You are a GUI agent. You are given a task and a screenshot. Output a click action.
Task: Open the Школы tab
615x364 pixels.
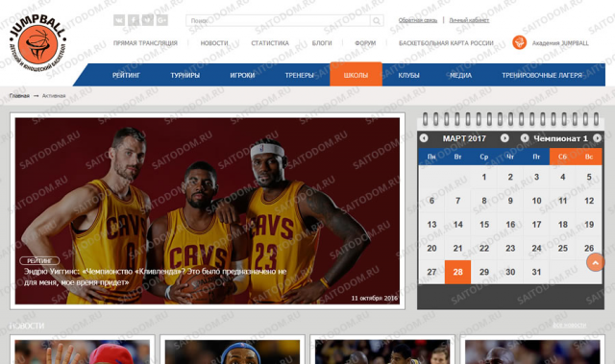pos(356,74)
